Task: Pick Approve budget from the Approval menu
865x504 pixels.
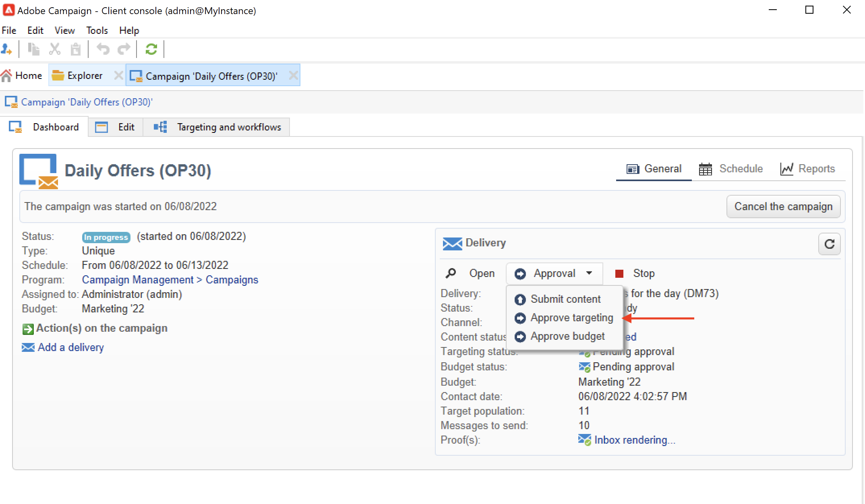Action: tap(567, 336)
